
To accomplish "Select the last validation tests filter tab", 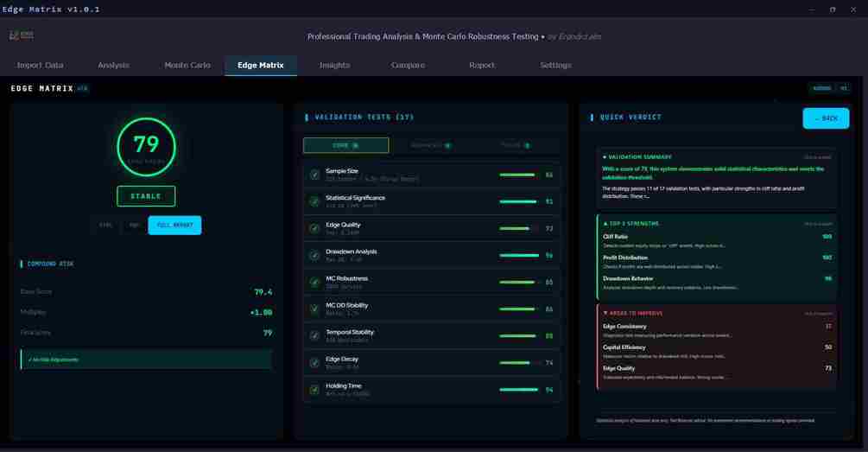I will pos(516,146).
